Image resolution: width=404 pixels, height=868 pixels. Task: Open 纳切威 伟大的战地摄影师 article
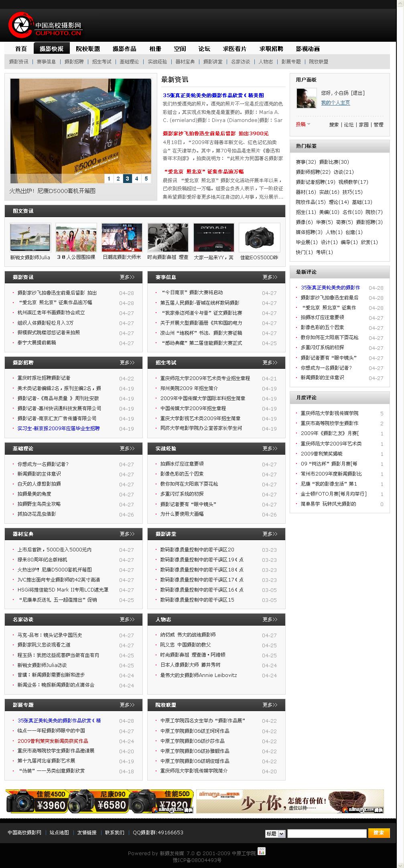click(188, 634)
